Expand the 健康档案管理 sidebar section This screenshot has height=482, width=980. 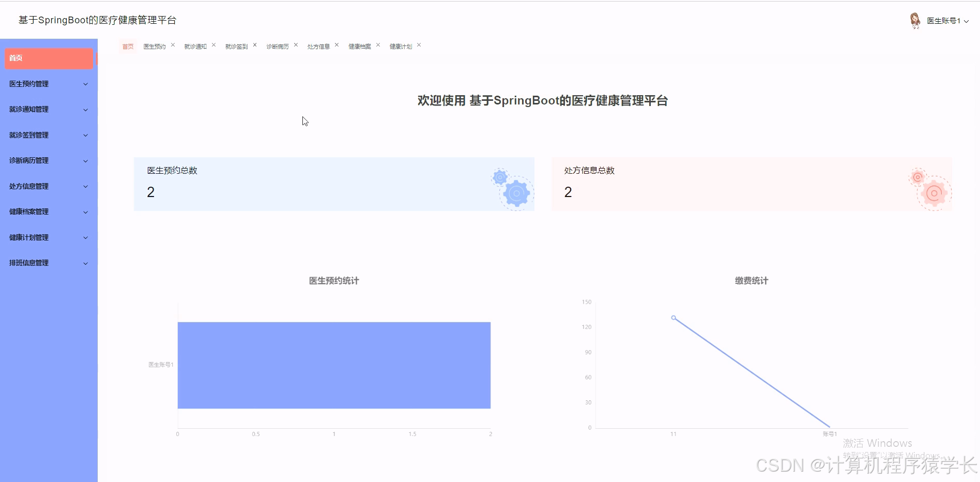(48, 212)
